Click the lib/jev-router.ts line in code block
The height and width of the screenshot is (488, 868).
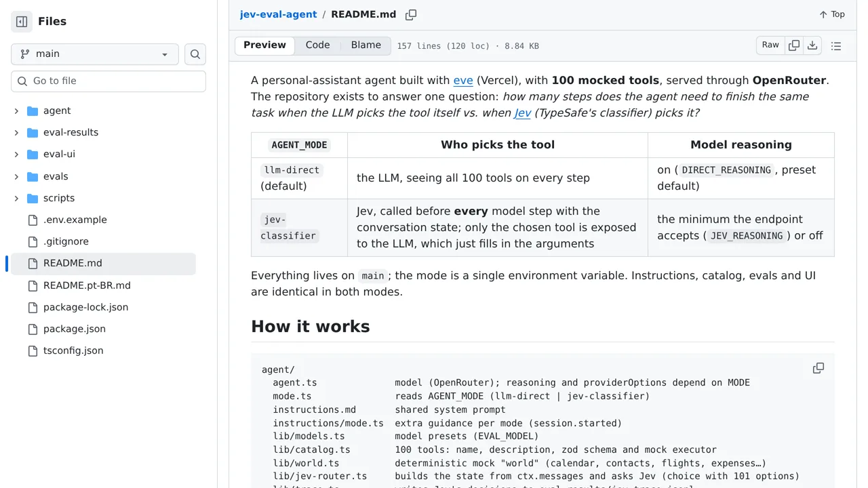tap(536, 476)
